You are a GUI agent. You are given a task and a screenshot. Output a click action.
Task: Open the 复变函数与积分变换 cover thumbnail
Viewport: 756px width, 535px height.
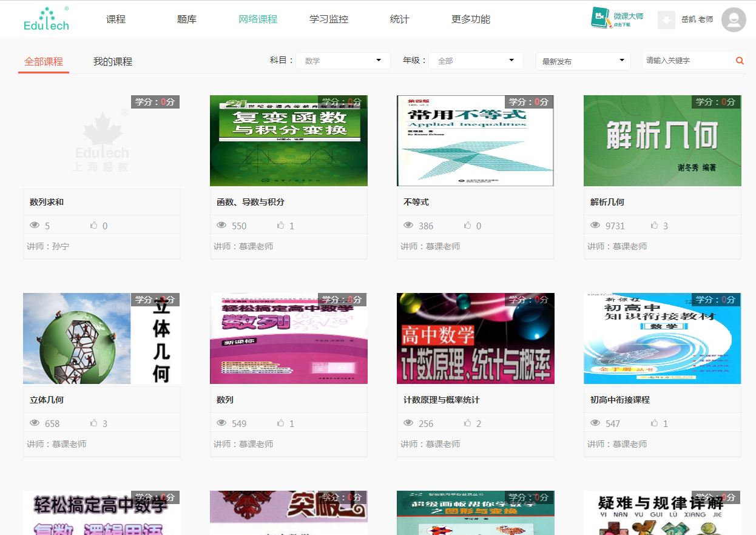(x=289, y=141)
